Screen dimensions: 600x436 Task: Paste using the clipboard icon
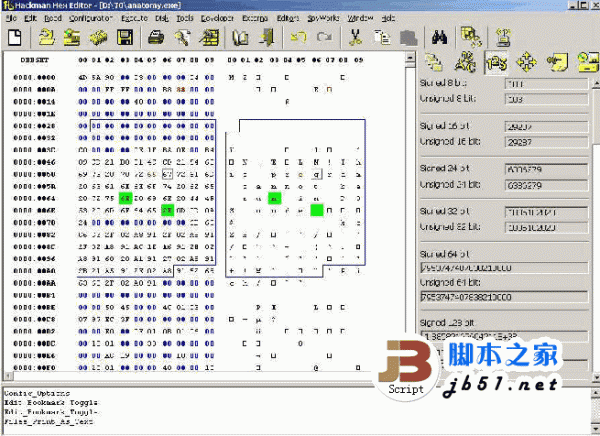408,38
